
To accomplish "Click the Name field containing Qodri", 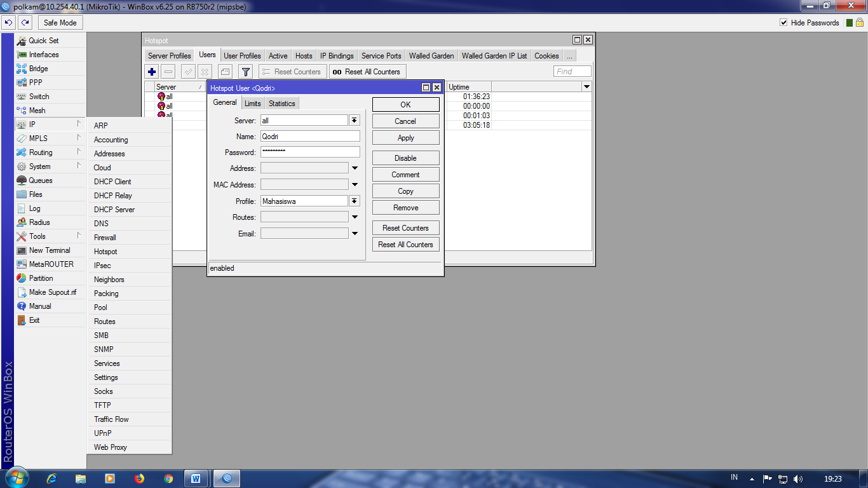I will [x=310, y=136].
